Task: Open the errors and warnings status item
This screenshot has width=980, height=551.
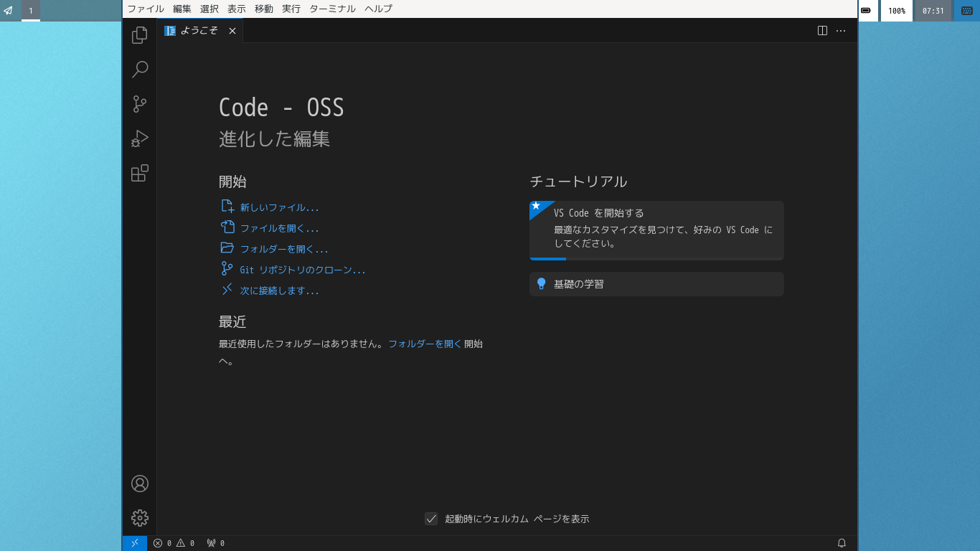Action: tap(174, 543)
